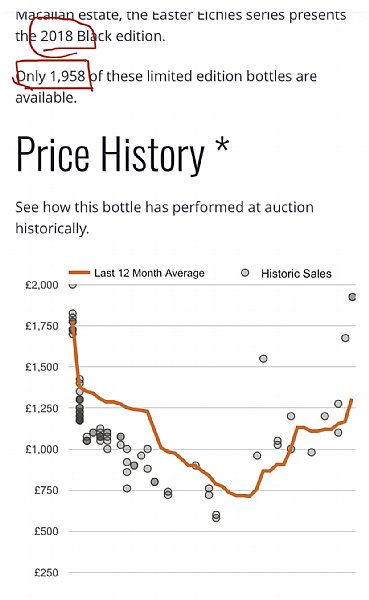Click the Historic Sales legend circle marker
Viewport: 369px width, 600px height.
pos(245,273)
